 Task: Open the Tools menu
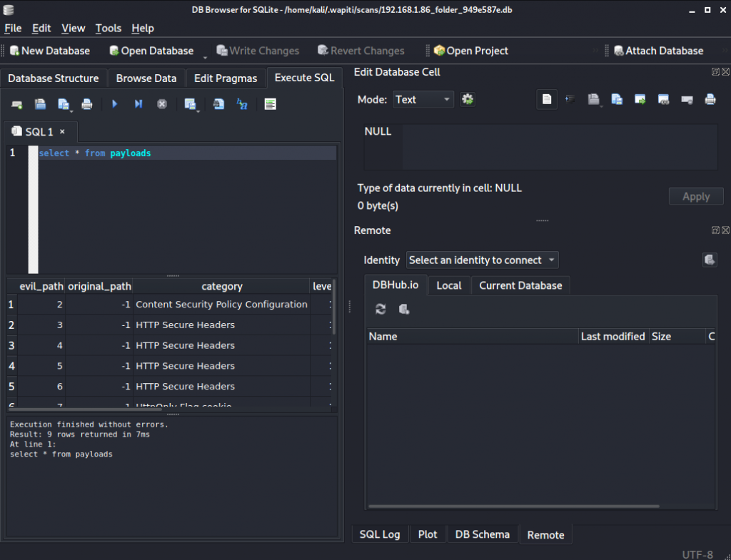click(x=109, y=28)
